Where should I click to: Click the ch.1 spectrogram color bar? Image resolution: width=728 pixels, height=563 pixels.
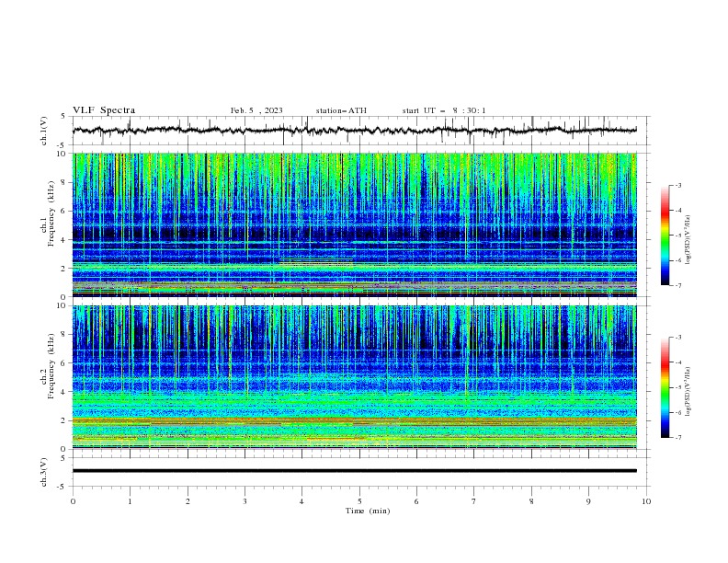coord(665,236)
